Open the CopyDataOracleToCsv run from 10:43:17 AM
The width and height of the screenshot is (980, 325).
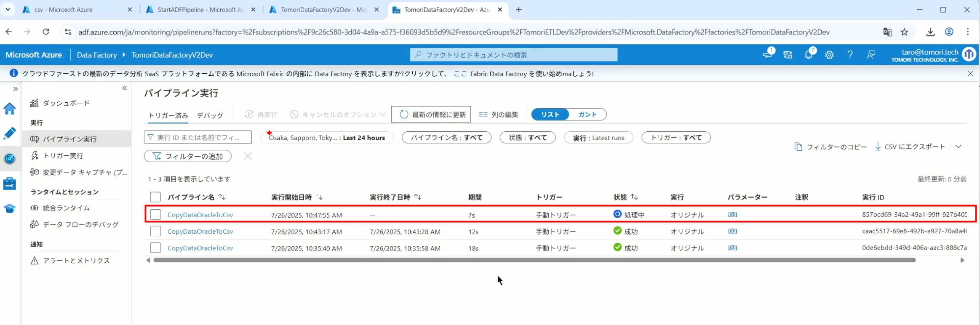coord(200,232)
